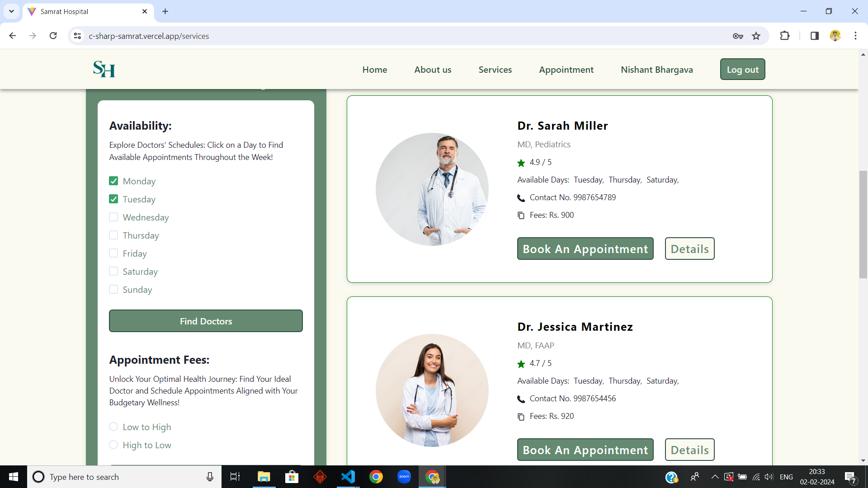
Task: Open Microsoft Store from taskbar
Action: tap(292, 477)
